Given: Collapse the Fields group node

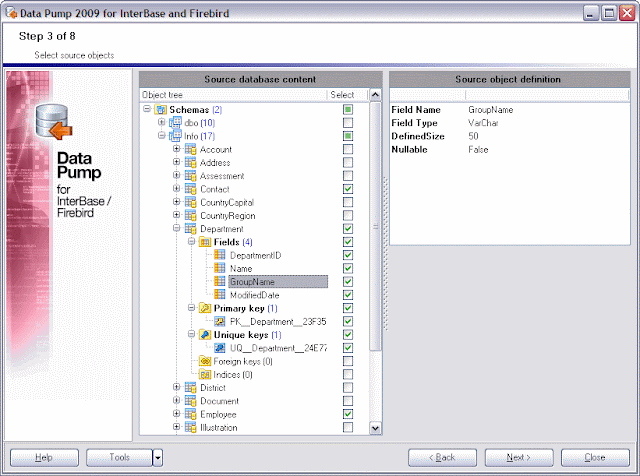Looking at the screenshot, I should click(x=191, y=242).
